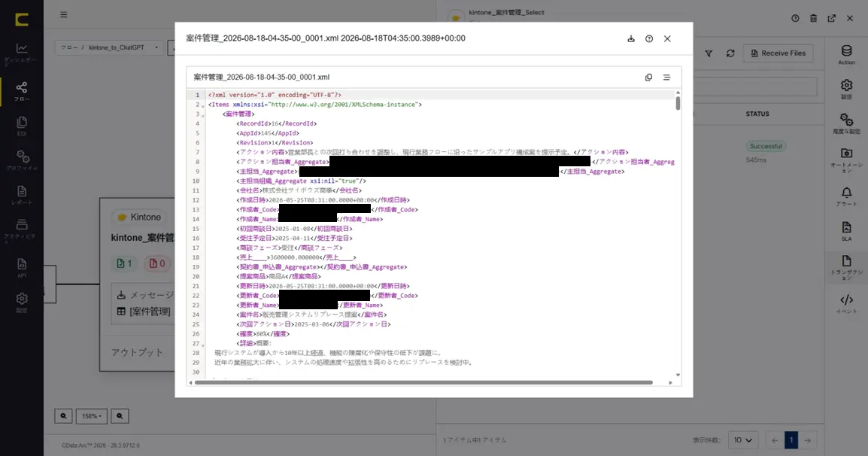Open プロファイル in the left sidebar
This screenshot has width=868, height=456.
(x=22, y=161)
